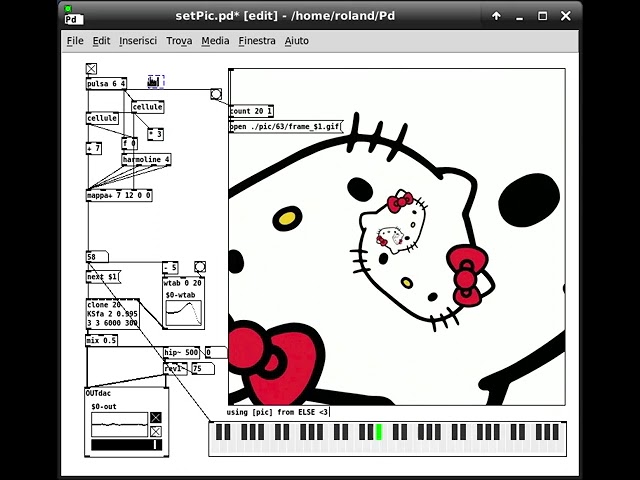This screenshot has width=640, height=480.
Task: Select the '+ 7' object box
Action: [94, 149]
